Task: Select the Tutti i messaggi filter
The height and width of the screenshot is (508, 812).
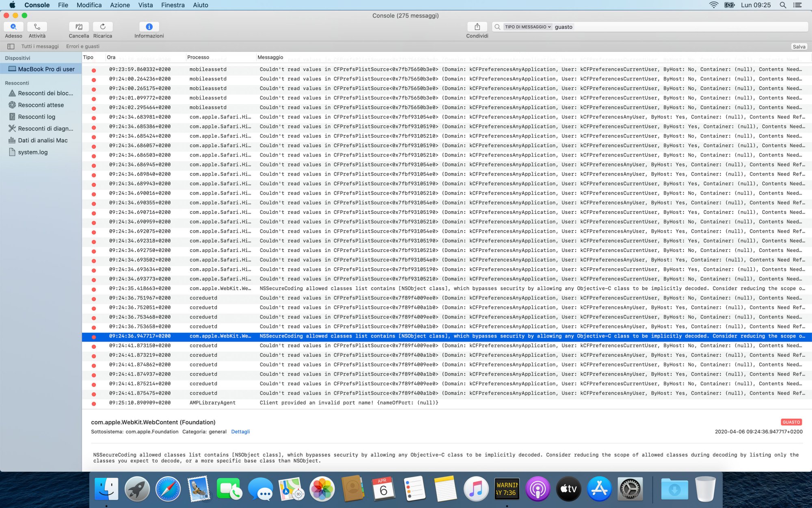Action: coord(40,46)
